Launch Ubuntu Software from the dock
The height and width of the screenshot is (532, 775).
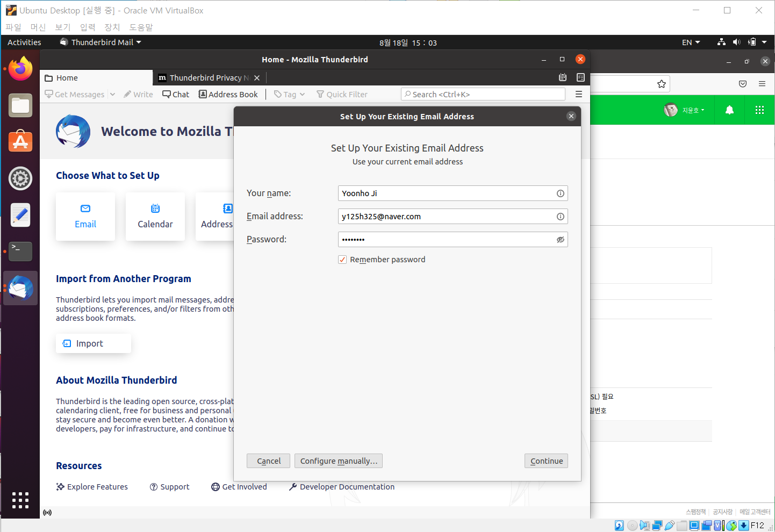(20, 142)
